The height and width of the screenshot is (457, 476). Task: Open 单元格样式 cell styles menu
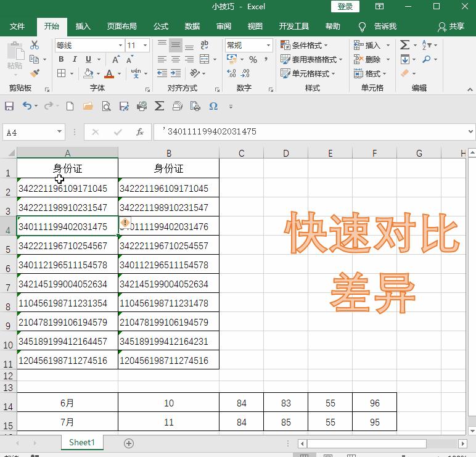308,73
